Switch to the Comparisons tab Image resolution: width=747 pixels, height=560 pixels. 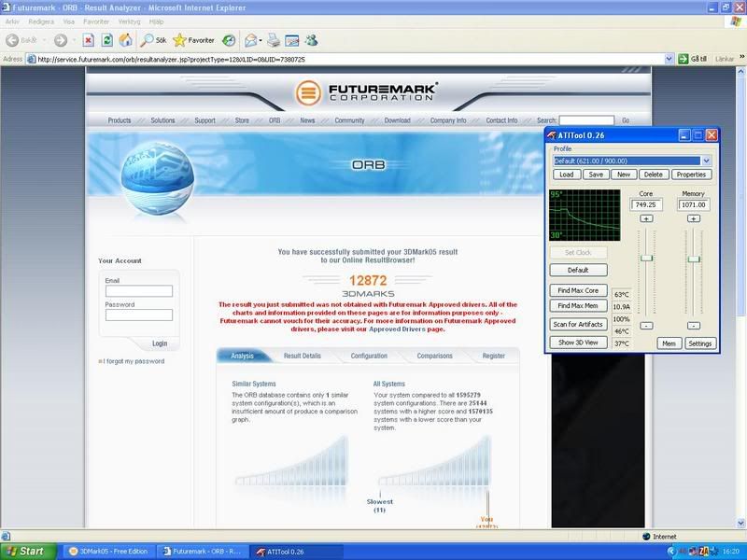pos(434,356)
